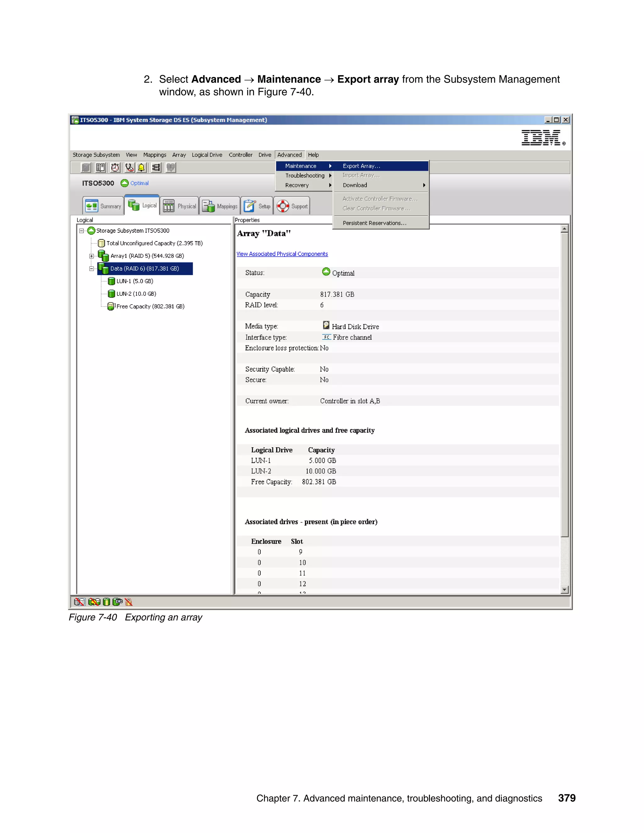Click the Total Unconfigured Capacity cylinder icon
The height and width of the screenshot is (833, 644).
(x=101, y=243)
